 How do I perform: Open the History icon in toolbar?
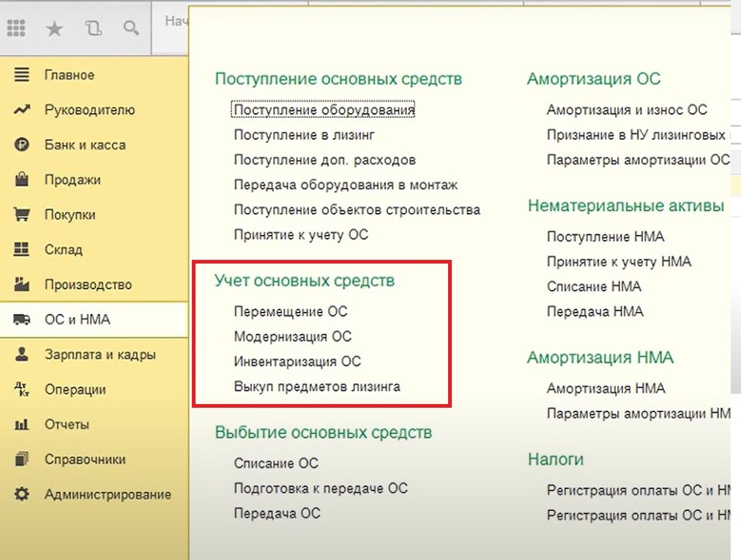pos(93,29)
